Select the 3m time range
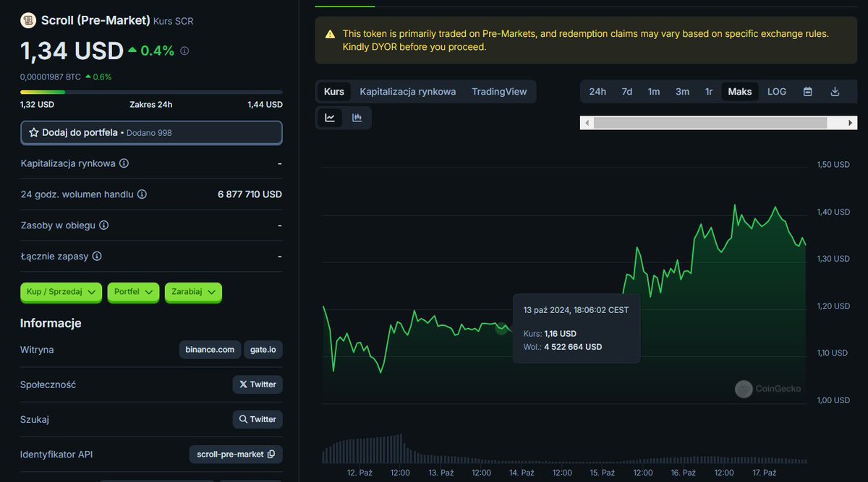This screenshot has height=482, width=868. (682, 92)
